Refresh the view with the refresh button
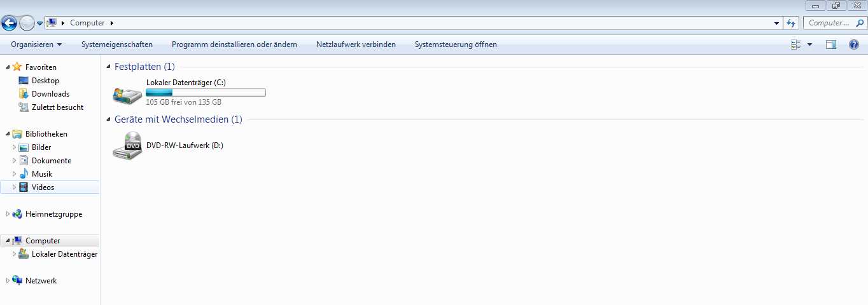Image resolution: width=868 pixels, height=305 pixels. [791, 23]
